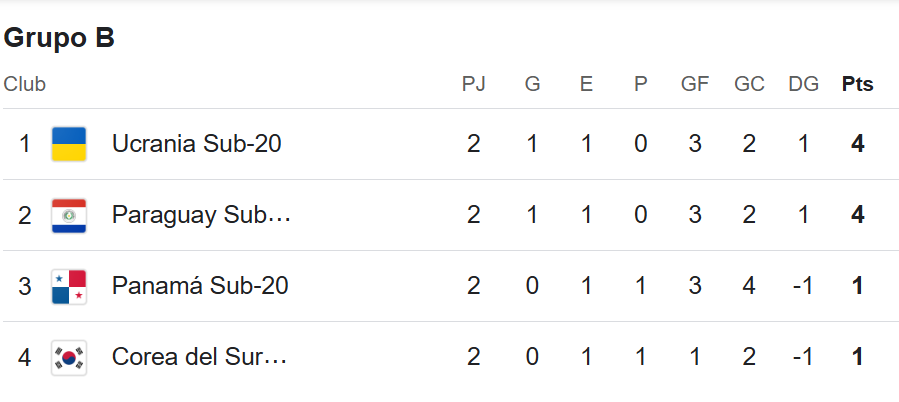Click the Panama flag icon

point(69,286)
